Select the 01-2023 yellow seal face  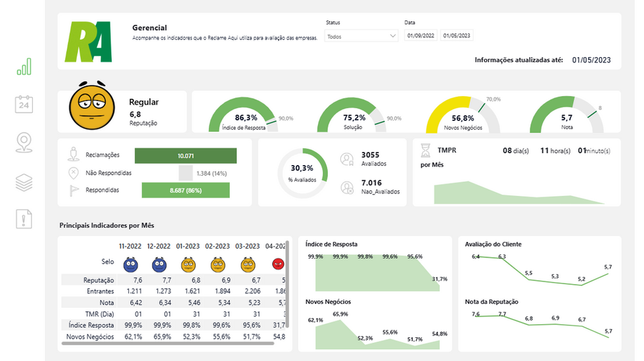coord(189,264)
